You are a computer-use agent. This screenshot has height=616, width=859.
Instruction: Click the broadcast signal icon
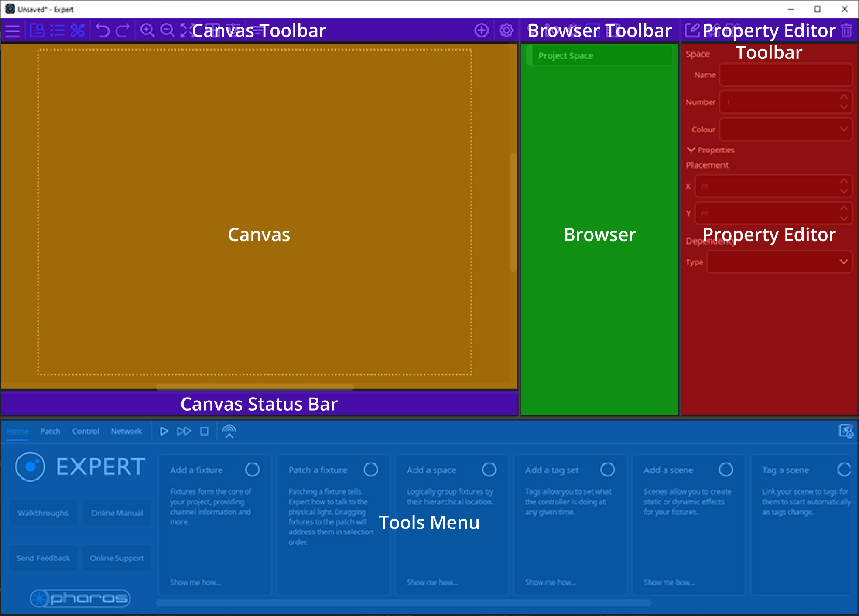[x=229, y=431]
